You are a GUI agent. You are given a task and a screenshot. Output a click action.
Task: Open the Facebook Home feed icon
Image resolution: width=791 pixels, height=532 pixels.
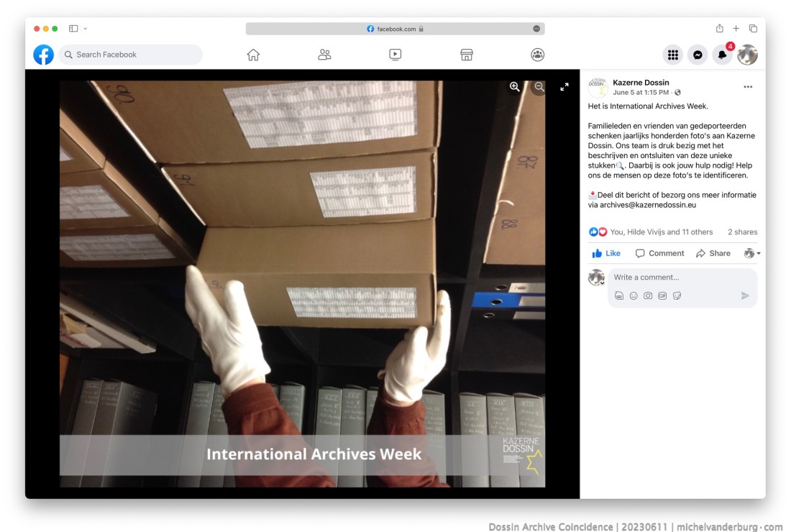(x=253, y=55)
